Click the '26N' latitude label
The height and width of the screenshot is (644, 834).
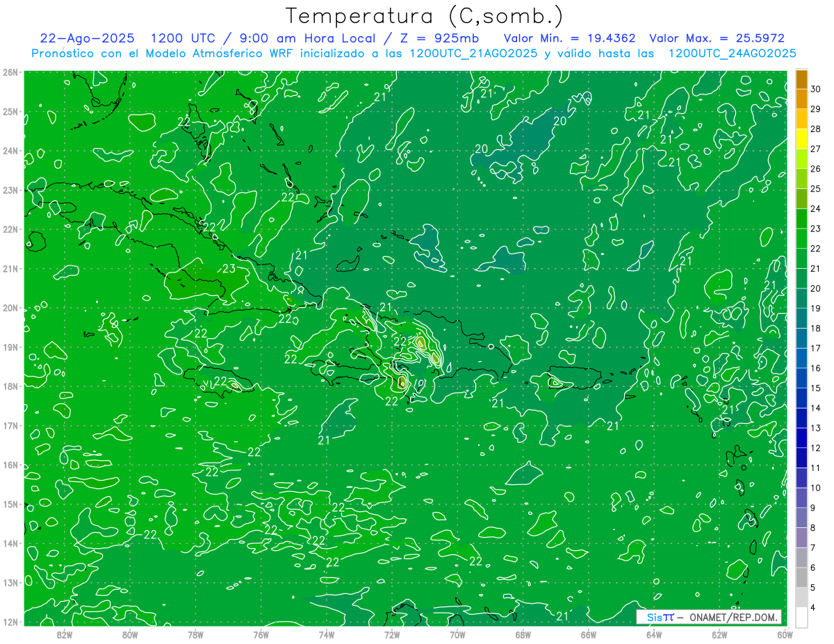coord(10,72)
